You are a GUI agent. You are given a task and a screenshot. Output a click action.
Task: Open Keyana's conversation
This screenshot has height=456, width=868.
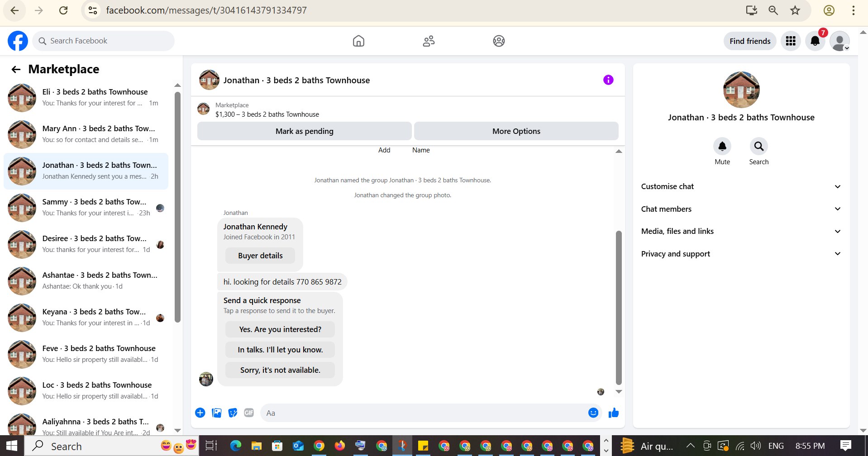(x=86, y=318)
